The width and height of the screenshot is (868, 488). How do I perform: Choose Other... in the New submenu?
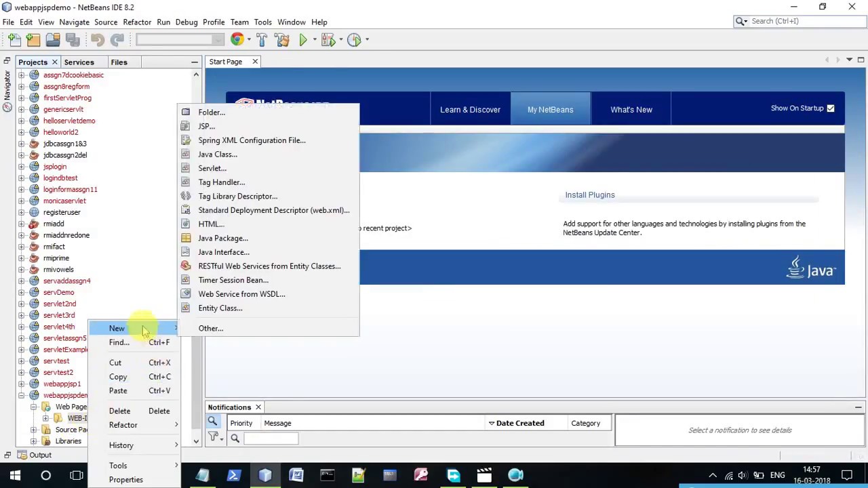tap(210, 328)
